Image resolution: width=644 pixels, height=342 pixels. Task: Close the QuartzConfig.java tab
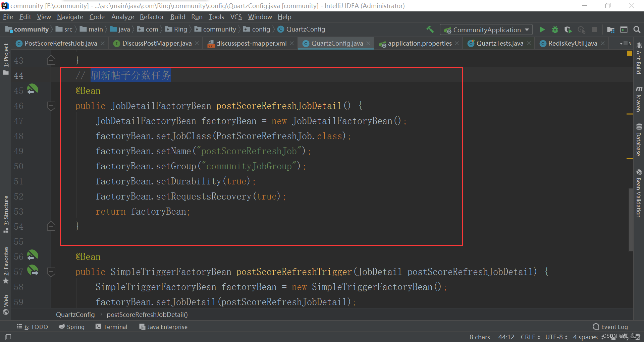(368, 43)
